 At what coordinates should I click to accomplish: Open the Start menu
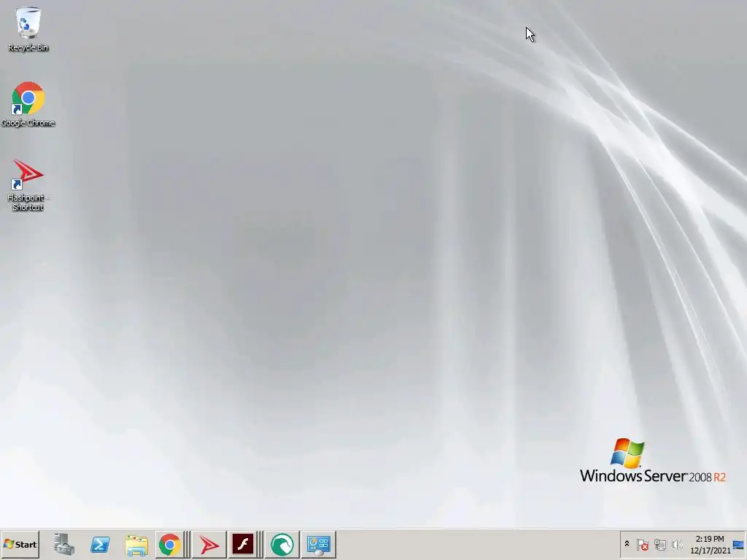[20, 544]
